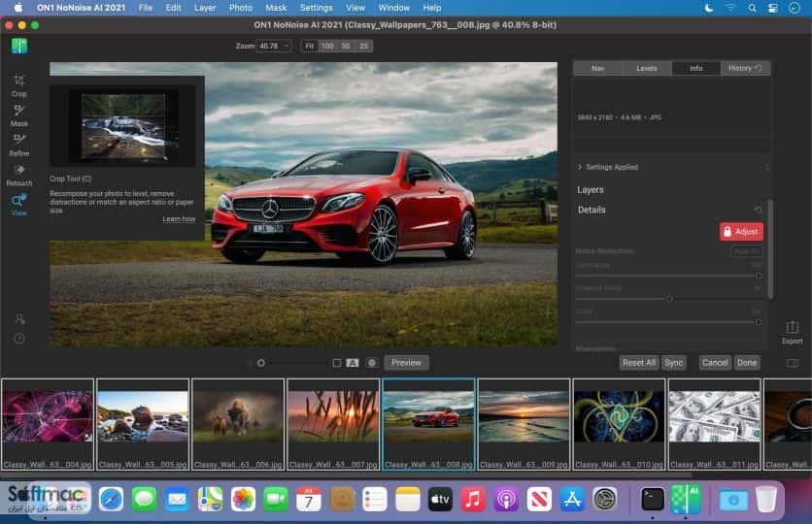
Task: Select the Crop tool
Action: point(19,85)
